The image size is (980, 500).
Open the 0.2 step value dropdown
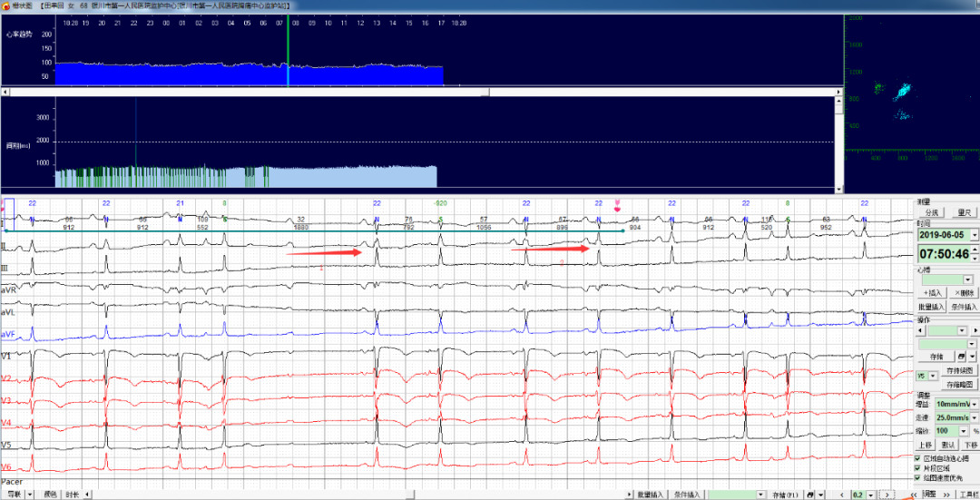point(870,495)
